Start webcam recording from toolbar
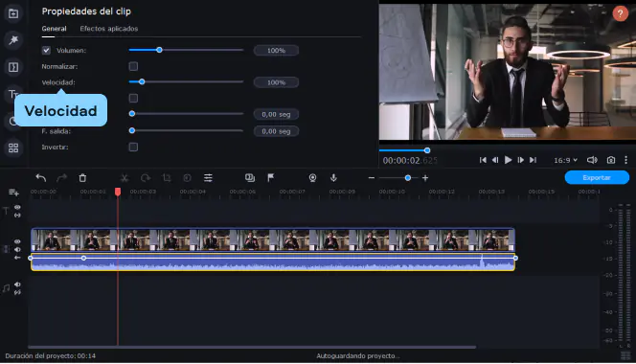This screenshot has height=364, width=636. (x=312, y=178)
